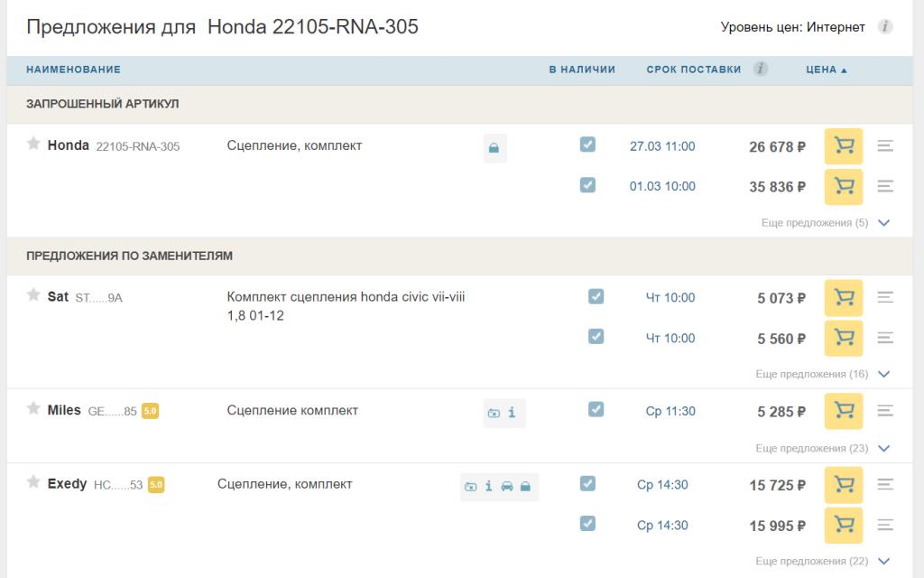This screenshot has height=578, width=924.
Task: Open the options menu for the 26 678 ₽ offer
Action: point(885,145)
